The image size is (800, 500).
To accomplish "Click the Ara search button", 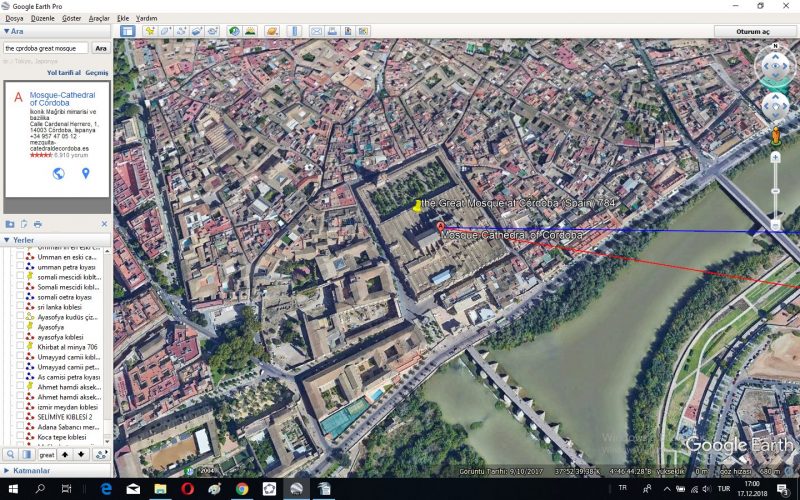I will pos(101,48).
